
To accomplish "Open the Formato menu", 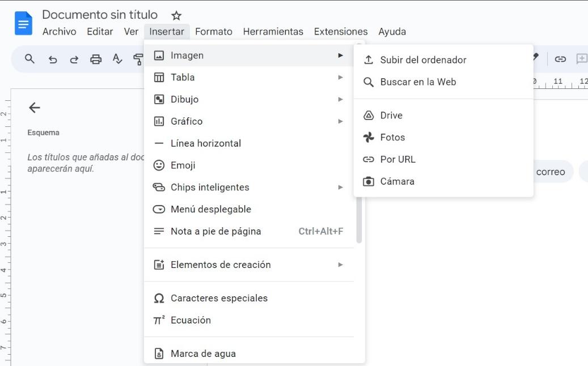I will click(214, 32).
